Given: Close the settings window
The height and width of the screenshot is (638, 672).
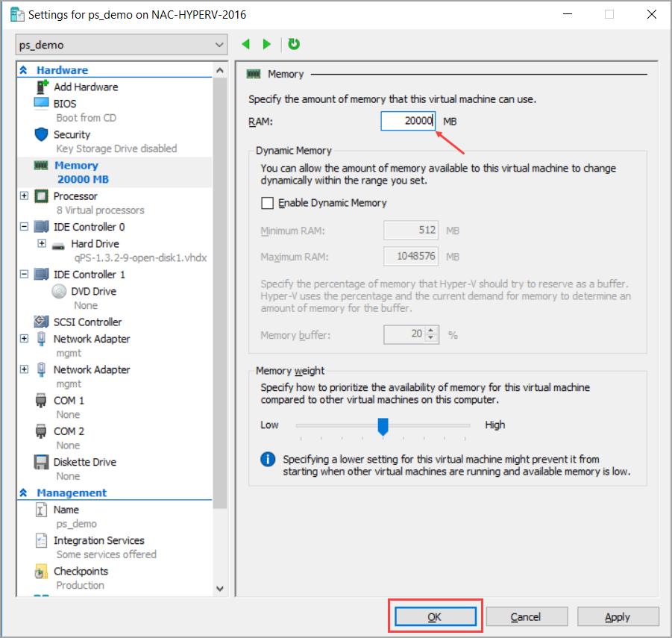Looking at the screenshot, I should tap(651, 15).
